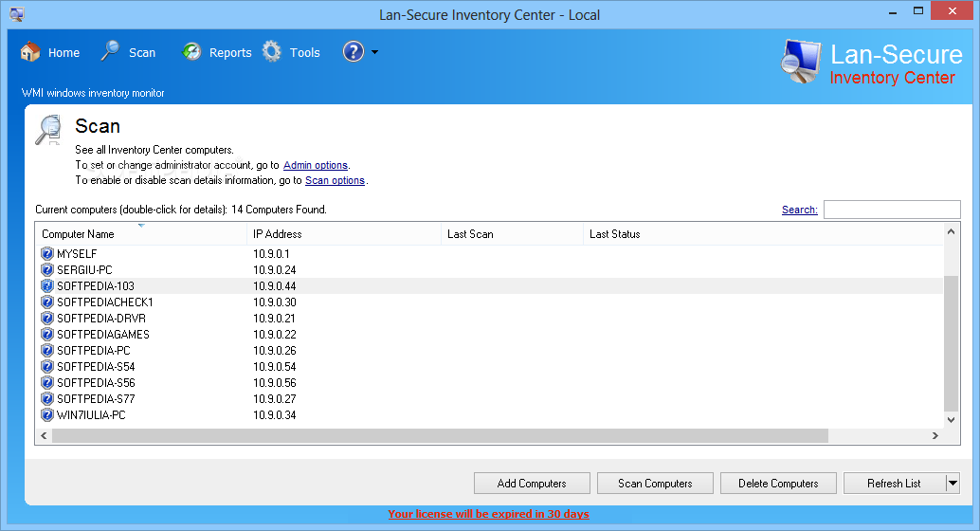
Task: Click IP address 10.9.0.24
Action: (x=274, y=269)
